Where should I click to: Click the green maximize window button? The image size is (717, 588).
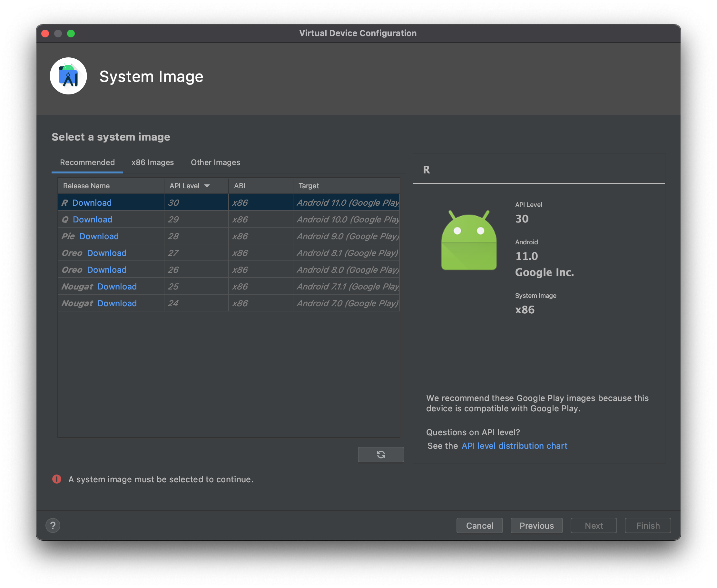71,33
